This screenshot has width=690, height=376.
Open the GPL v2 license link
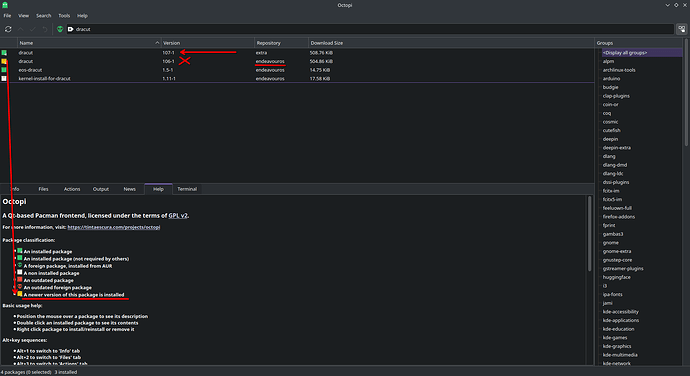[x=178, y=216]
